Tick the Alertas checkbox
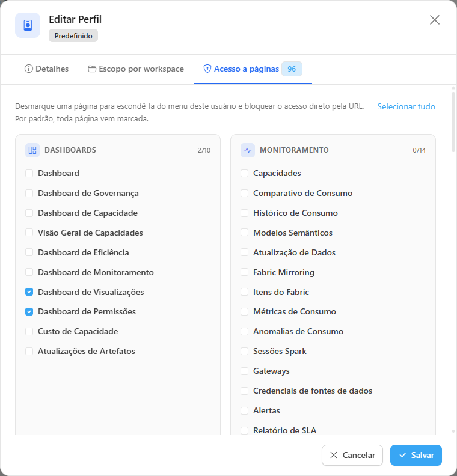The width and height of the screenshot is (457, 476). 245,410
